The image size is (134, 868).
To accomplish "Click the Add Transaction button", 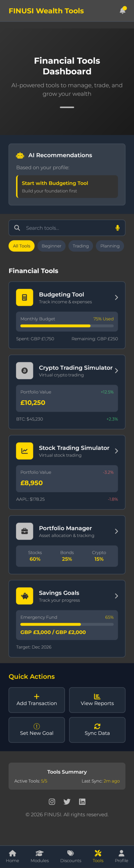I will point(37,700).
